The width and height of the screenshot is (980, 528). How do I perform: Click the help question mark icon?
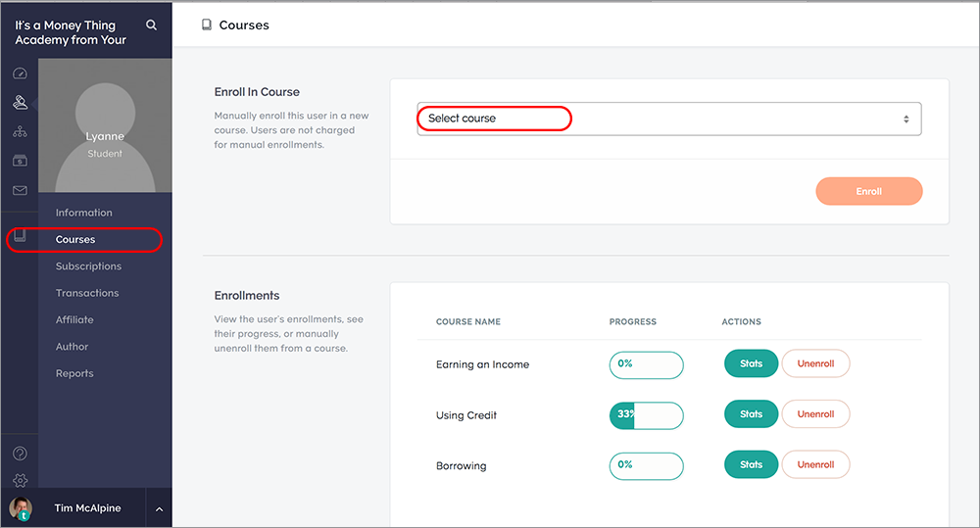pos(20,453)
